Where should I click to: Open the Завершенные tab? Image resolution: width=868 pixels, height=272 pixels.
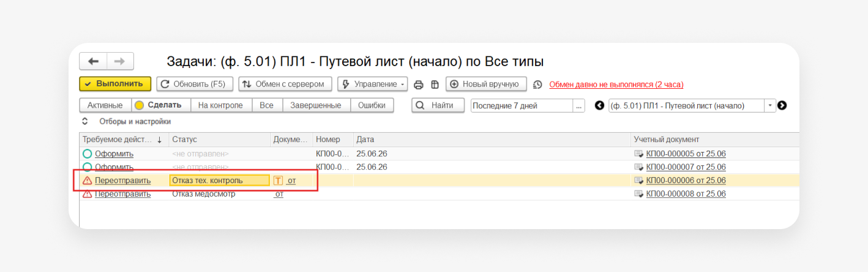click(316, 105)
